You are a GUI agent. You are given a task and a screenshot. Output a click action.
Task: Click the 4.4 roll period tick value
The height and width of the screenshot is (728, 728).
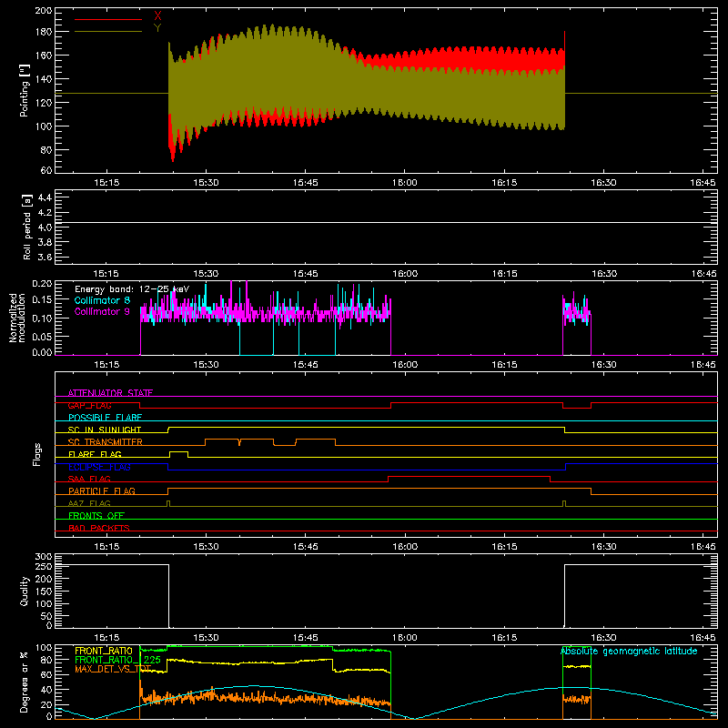pyautogui.click(x=45, y=197)
